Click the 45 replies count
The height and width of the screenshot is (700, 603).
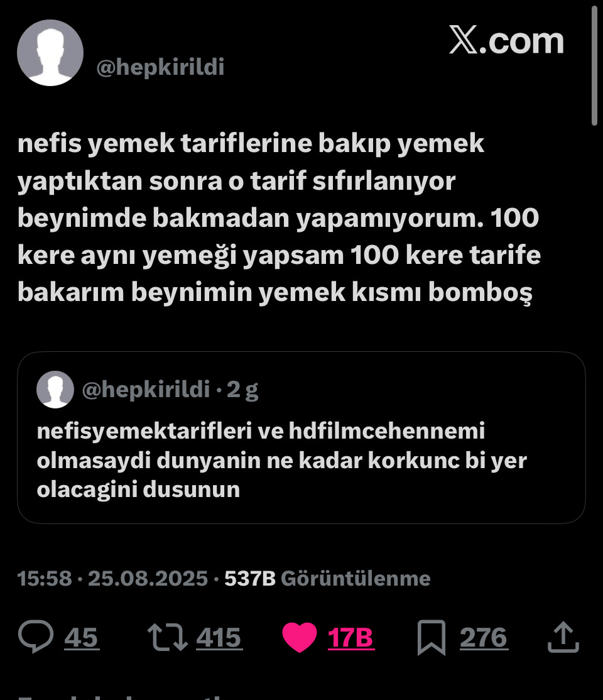82,638
